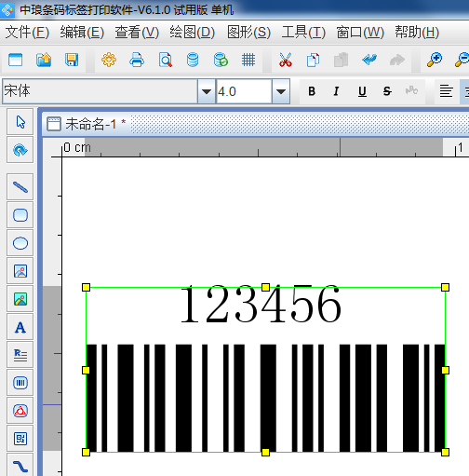Select the barcode drawing tool

click(20, 383)
